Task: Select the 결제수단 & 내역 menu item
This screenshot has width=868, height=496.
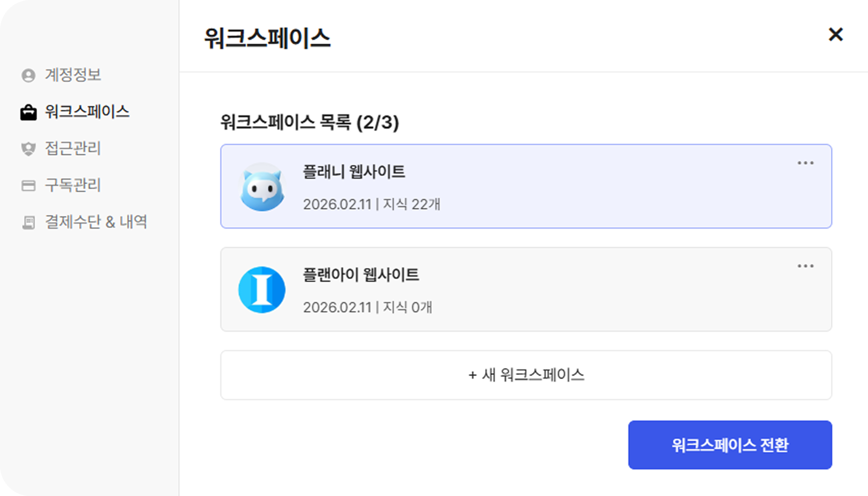Action: pyautogui.click(x=96, y=222)
